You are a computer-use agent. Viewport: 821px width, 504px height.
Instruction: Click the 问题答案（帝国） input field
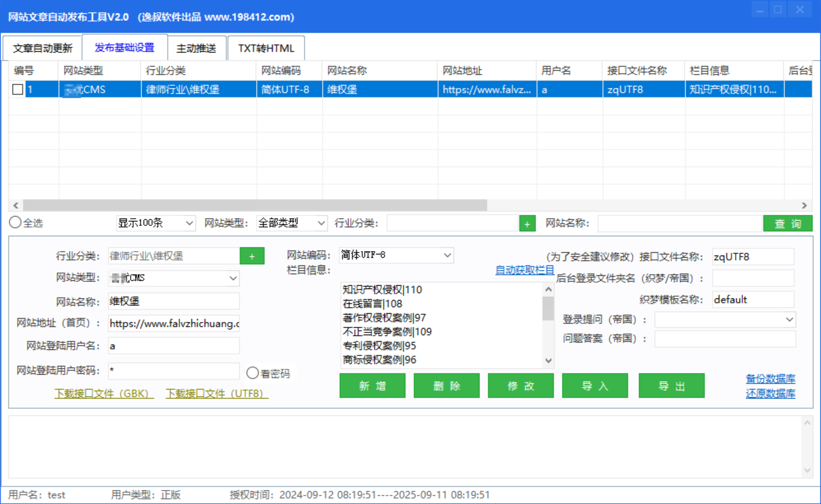coord(725,339)
